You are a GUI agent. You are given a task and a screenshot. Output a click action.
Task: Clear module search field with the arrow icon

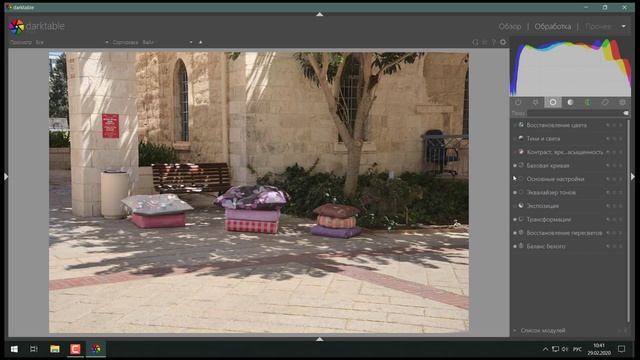[626, 113]
